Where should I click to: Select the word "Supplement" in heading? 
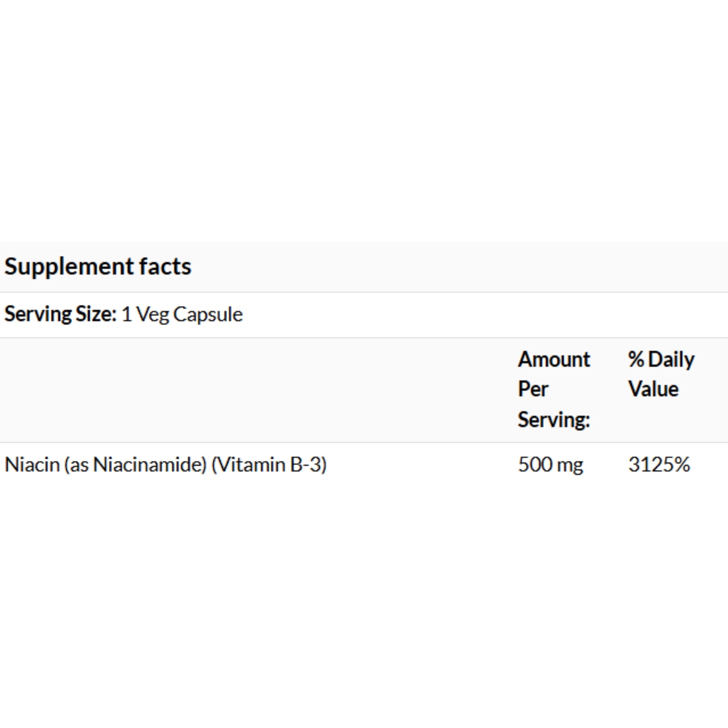tap(69, 267)
